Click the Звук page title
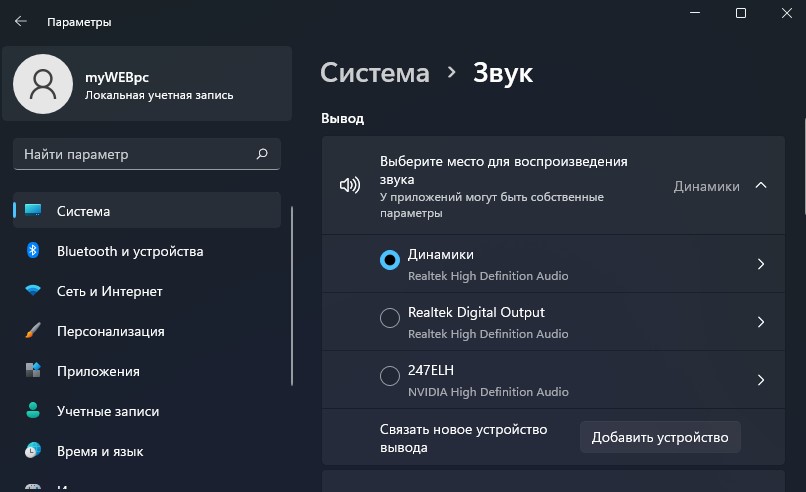 (x=503, y=72)
